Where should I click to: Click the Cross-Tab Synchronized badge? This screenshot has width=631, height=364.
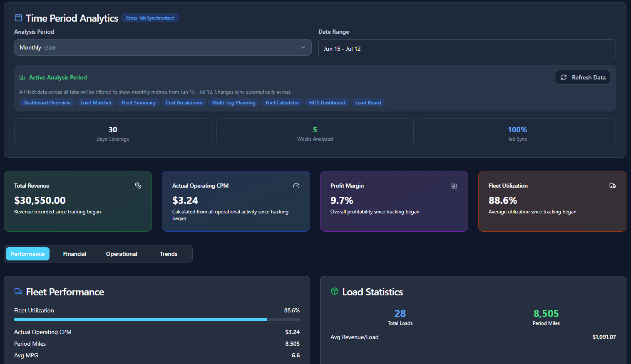coord(150,18)
